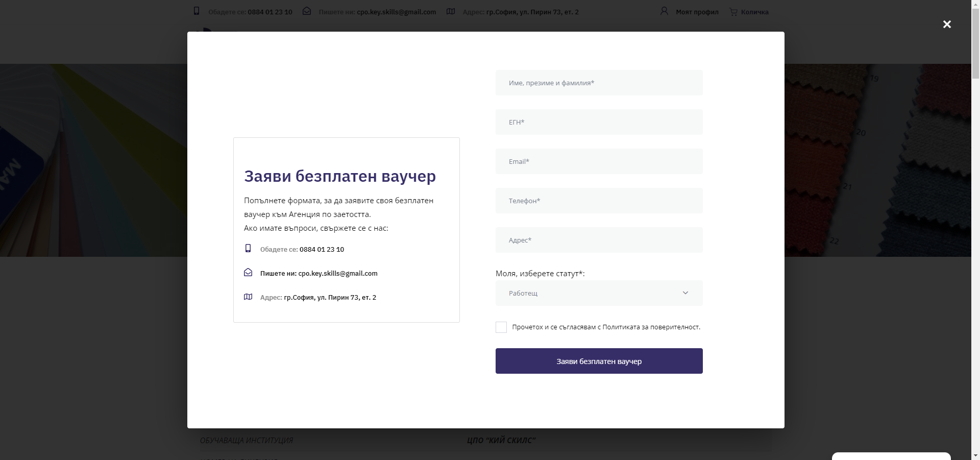The height and width of the screenshot is (460, 980).
Task: Click the phone icon inside the popup contact card
Action: 248,248
